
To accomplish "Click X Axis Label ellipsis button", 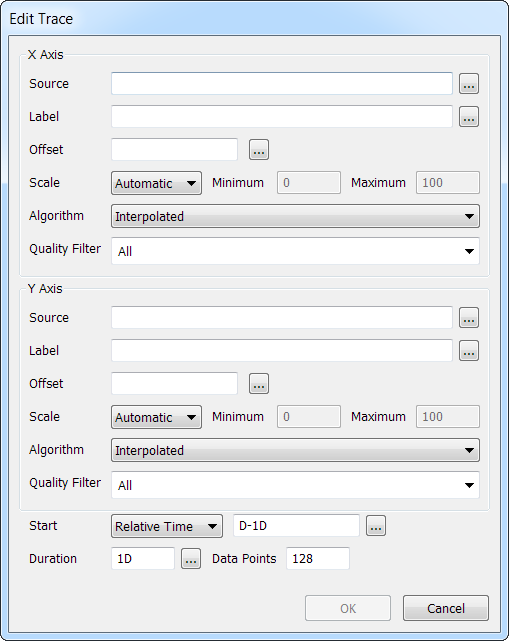I will tap(469, 117).
